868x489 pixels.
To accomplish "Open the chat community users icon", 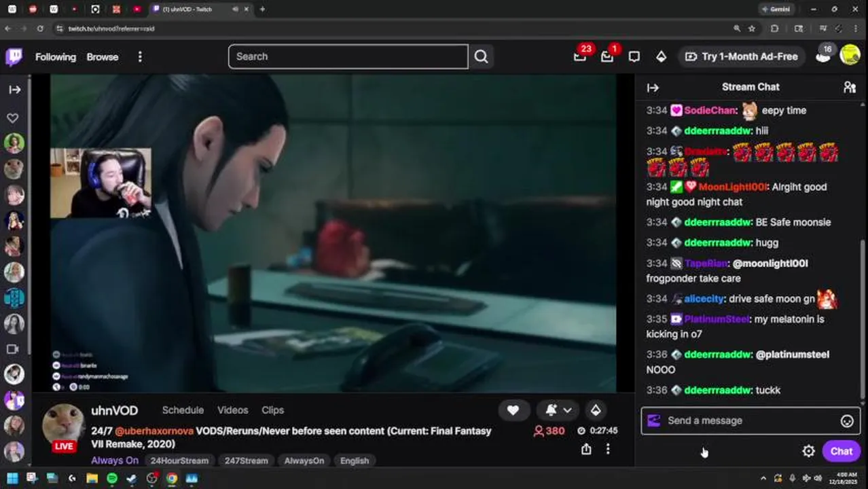I will pos(850,87).
